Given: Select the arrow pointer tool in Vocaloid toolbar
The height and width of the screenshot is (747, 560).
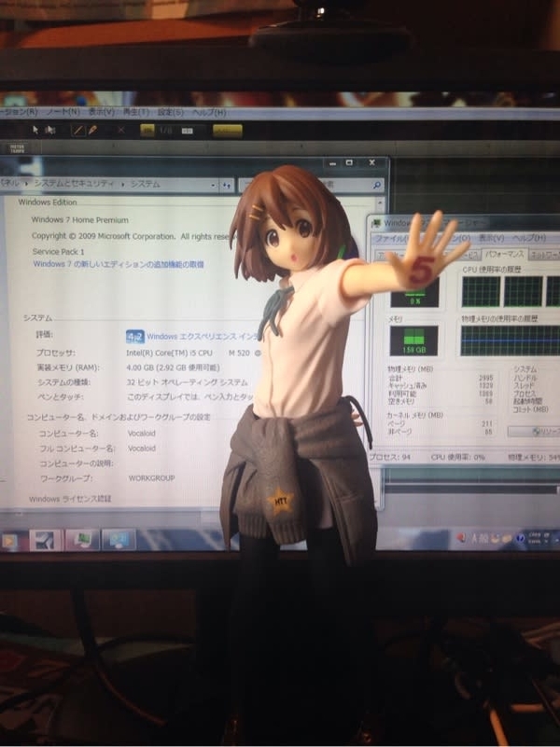Looking at the screenshot, I should coord(35,130).
